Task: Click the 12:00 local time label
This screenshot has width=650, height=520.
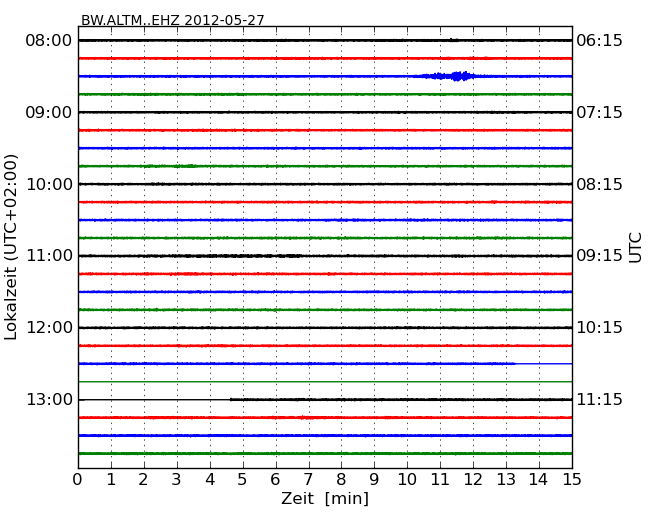Action: pyautogui.click(x=49, y=328)
